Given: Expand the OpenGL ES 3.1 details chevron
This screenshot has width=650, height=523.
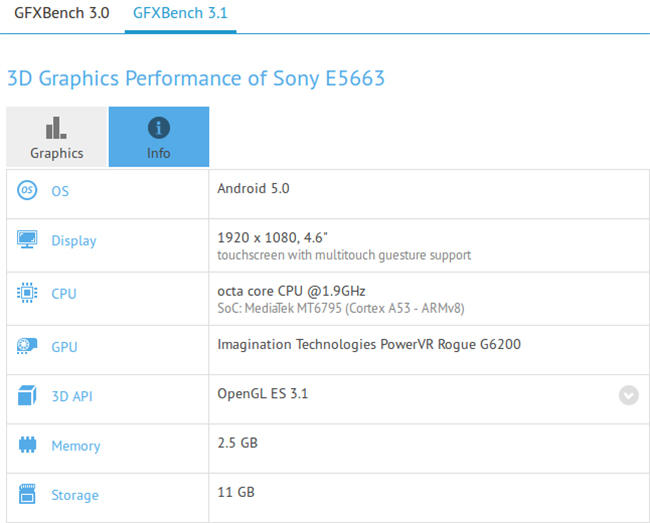Looking at the screenshot, I should click(x=628, y=395).
